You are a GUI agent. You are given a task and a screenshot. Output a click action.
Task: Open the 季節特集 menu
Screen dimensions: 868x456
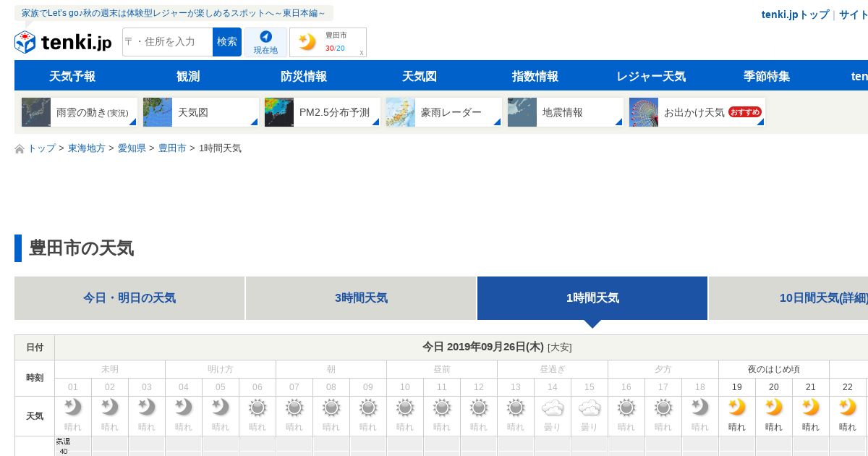(x=767, y=76)
